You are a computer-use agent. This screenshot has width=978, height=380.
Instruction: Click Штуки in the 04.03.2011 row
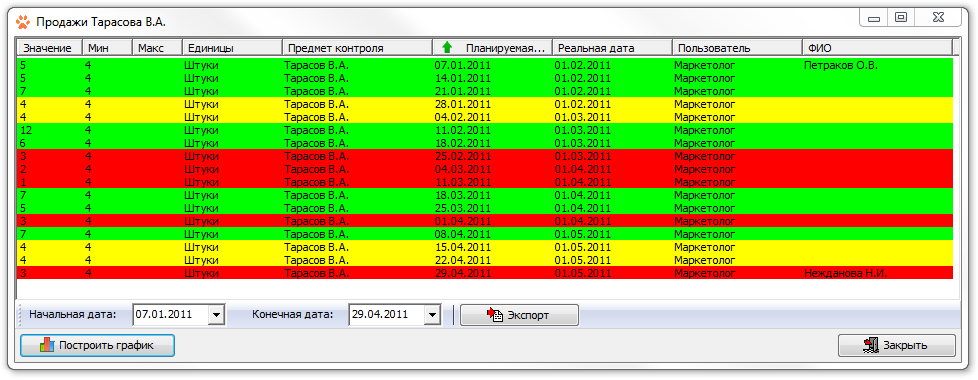[x=201, y=169]
